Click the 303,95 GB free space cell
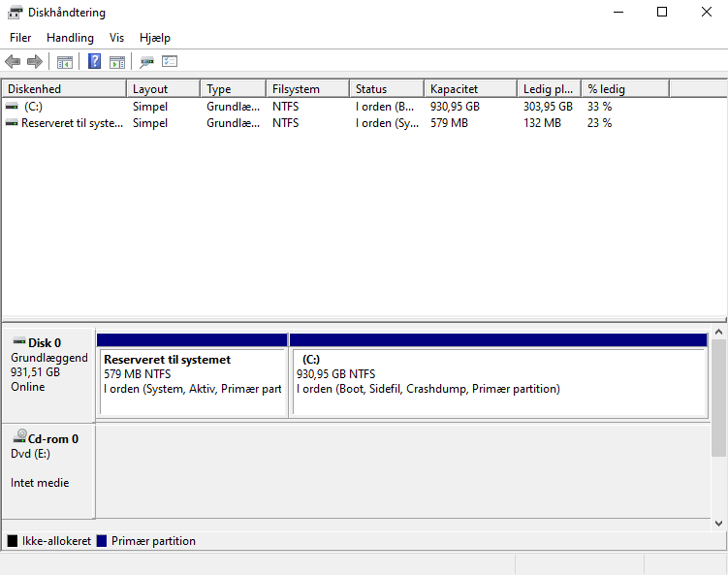This screenshot has height=575, width=728. (548, 107)
